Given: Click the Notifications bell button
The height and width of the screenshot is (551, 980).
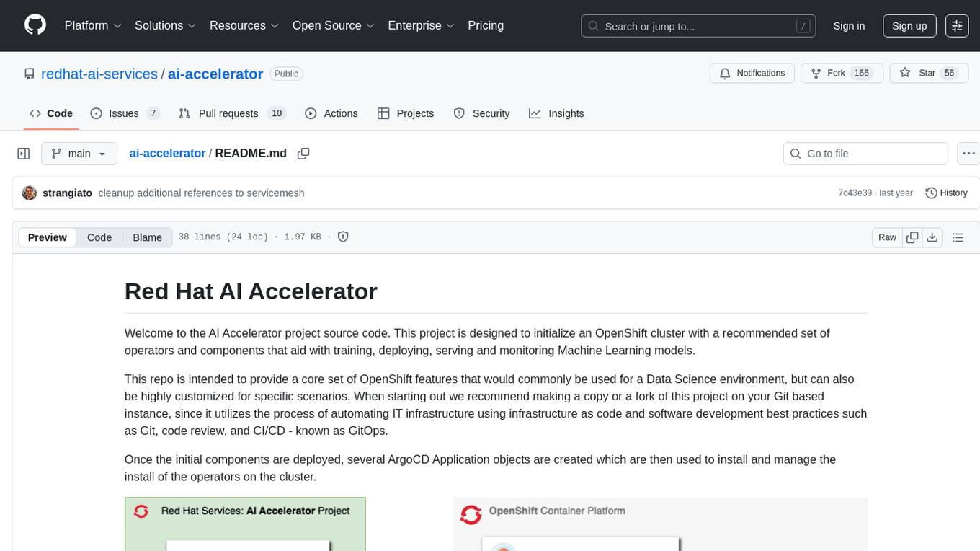Looking at the screenshot, I should pyautogui.click(x=752, y=74).
